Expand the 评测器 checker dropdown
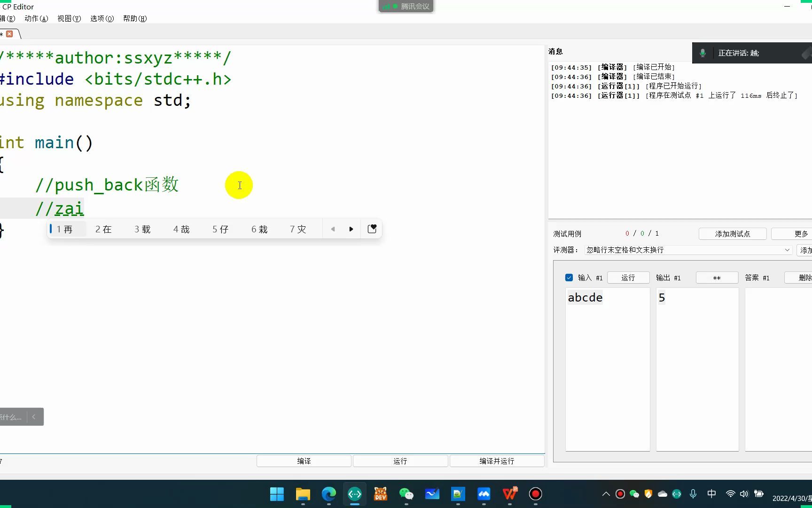The image size is (812, 508). coord(688,250)
